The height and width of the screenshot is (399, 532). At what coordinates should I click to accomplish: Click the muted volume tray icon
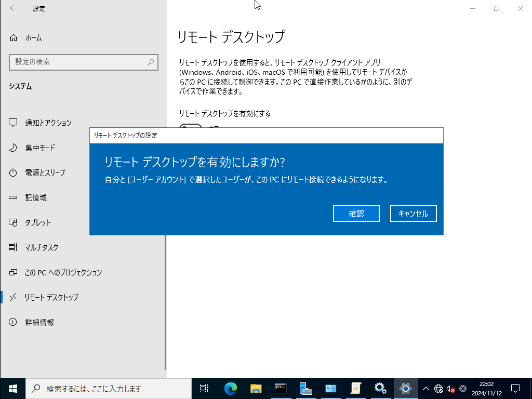tap(450, 388)
